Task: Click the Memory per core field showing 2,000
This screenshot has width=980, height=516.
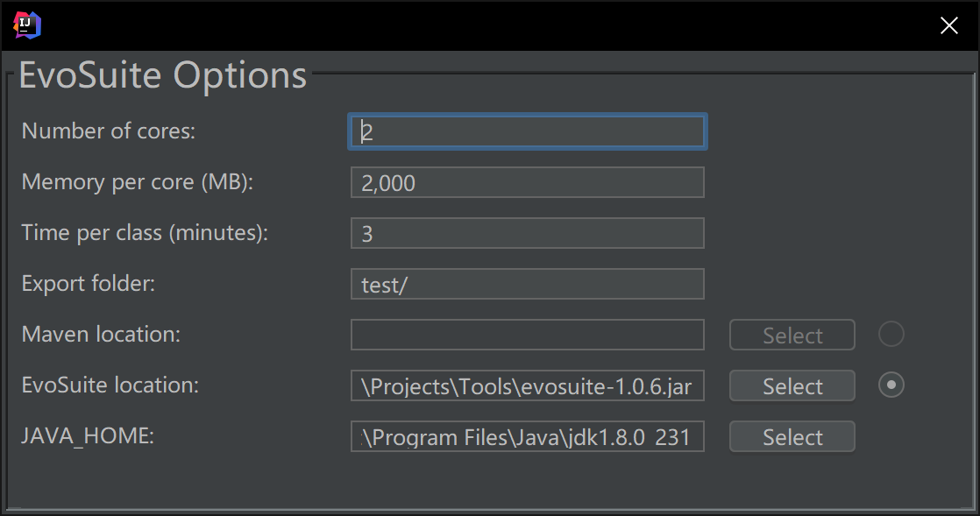Action: 528,182
